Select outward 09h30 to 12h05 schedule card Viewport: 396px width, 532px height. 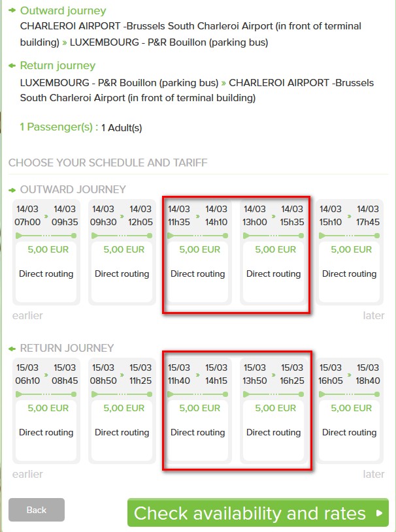click(122, 253)
